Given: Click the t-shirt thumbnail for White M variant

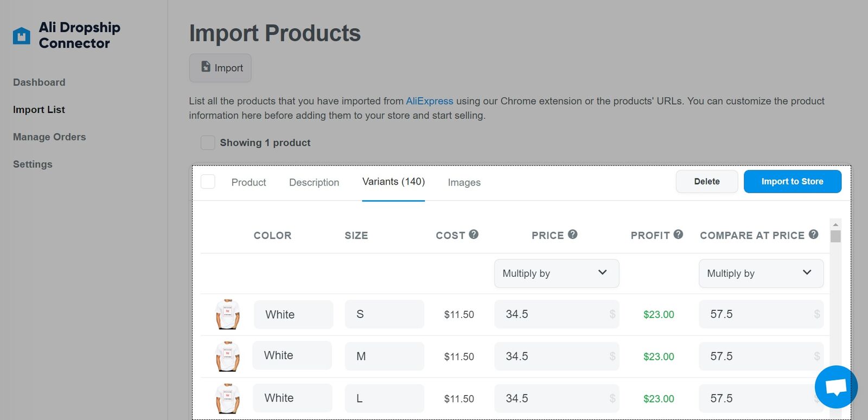Looking at the screenshot, I should (227, 357).
